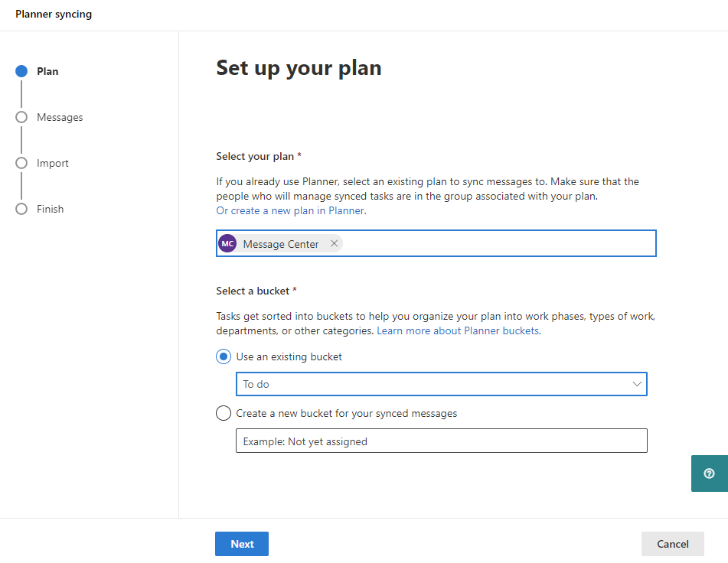This screenshot has width=728, height=563.
Task: Click empty area of plan selection field
Action: tap(498, 244)
